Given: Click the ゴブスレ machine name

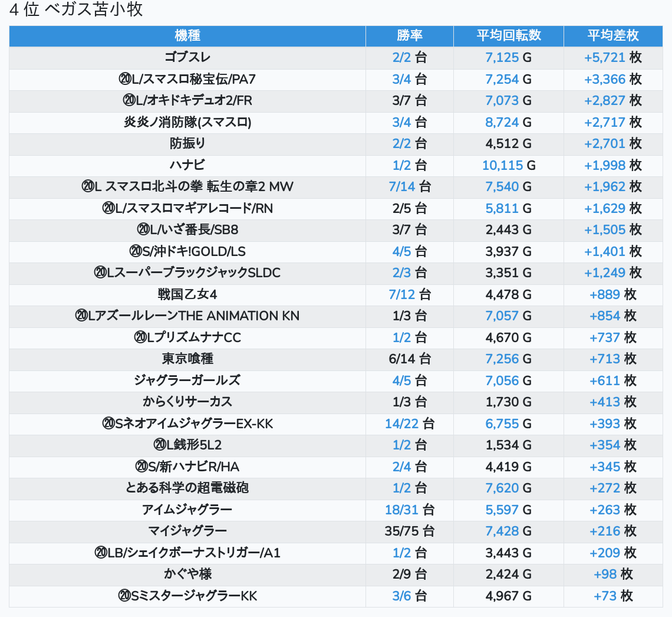Looking at the screenshot, I should click(x=187, y=58).
